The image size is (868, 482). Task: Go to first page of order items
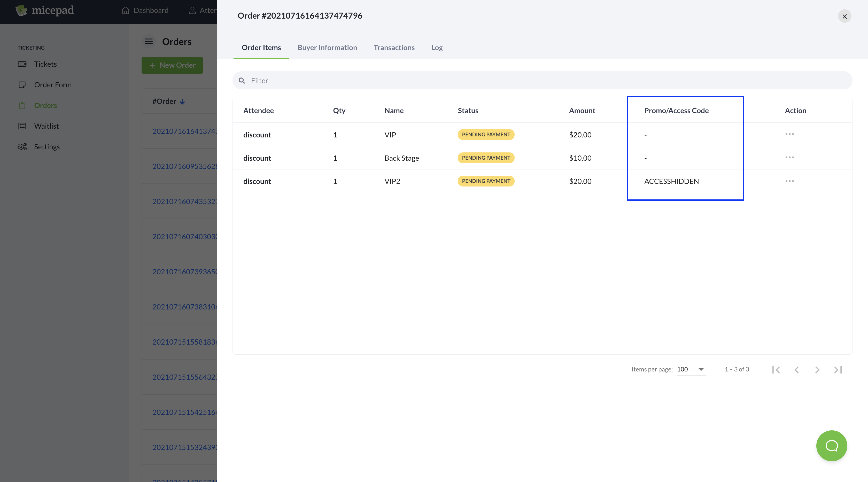click(x=776, y=369)
